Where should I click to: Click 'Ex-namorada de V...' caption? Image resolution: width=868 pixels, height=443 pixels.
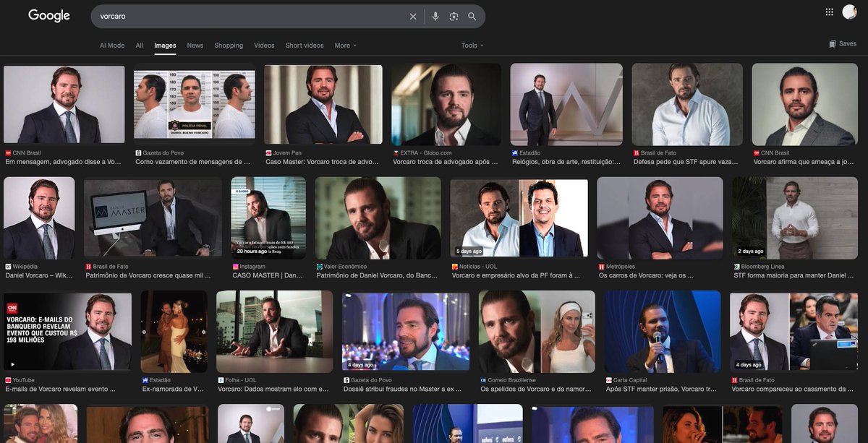[172, 389]
